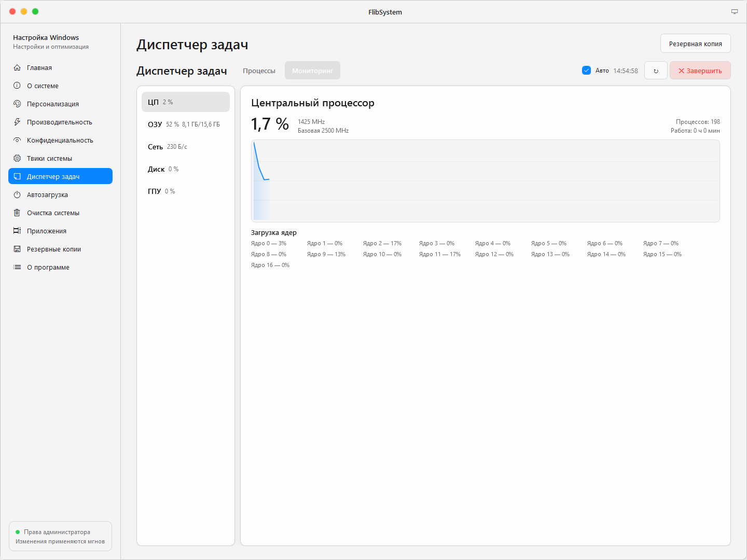Click the Базовая 2500 MHz text

point(323,131)
